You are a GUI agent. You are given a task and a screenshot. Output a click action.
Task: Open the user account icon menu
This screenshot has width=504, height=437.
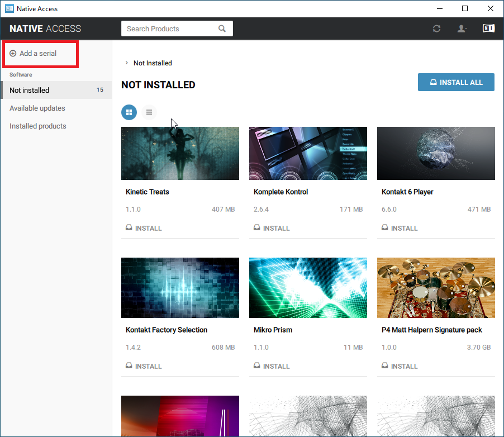tap(462, 29)
